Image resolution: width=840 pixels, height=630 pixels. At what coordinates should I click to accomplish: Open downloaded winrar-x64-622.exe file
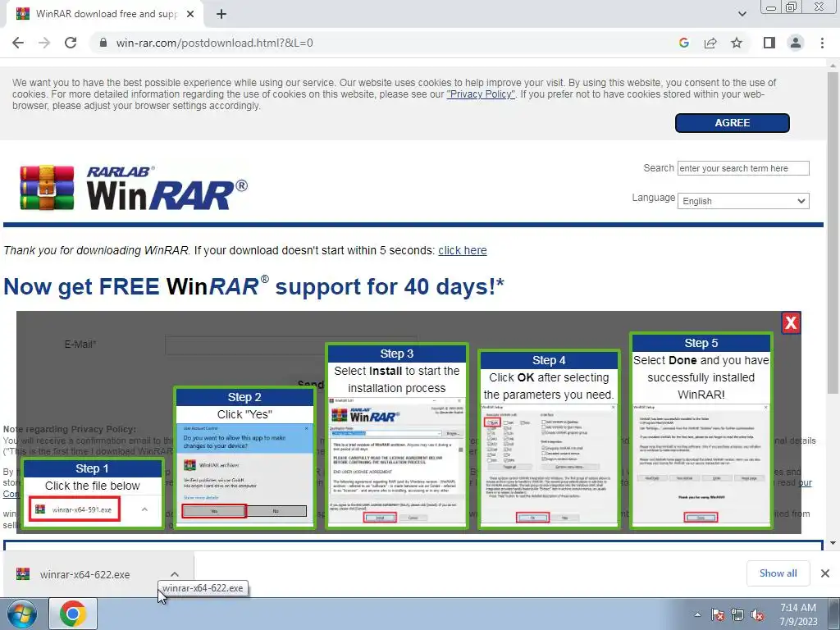coord(84,575)
